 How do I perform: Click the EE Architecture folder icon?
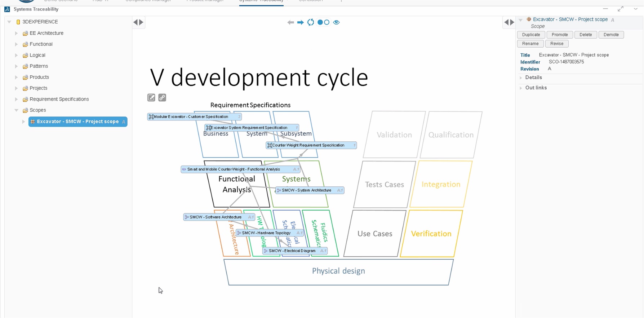pyautogui.click(x=25, y=33)
